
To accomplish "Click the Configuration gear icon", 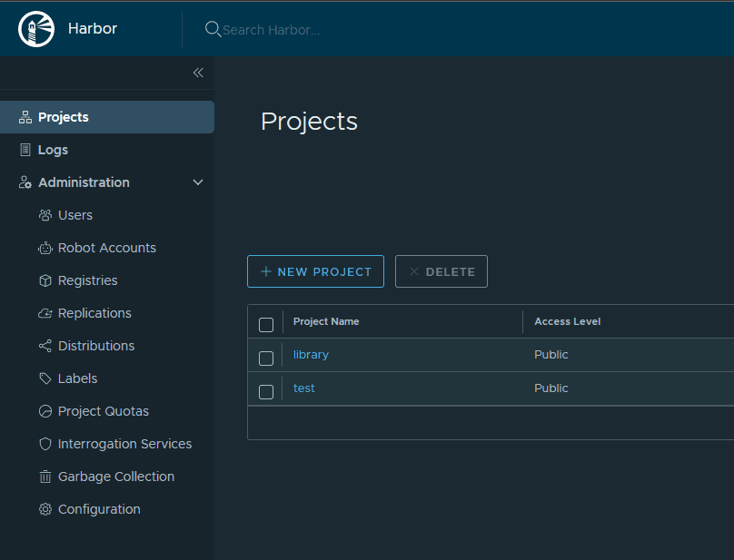I will click(x=45, y=509).
